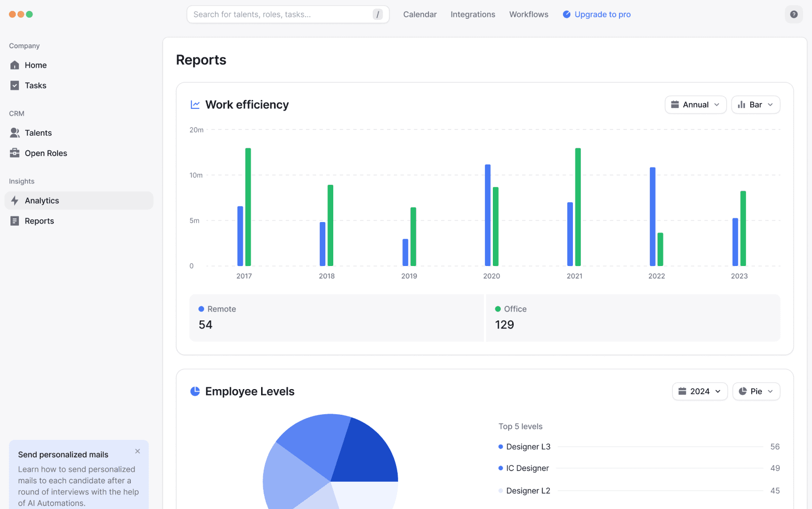812x509 pixels.
Task: Open the Calendar menu item
Action: coord(420,15)
